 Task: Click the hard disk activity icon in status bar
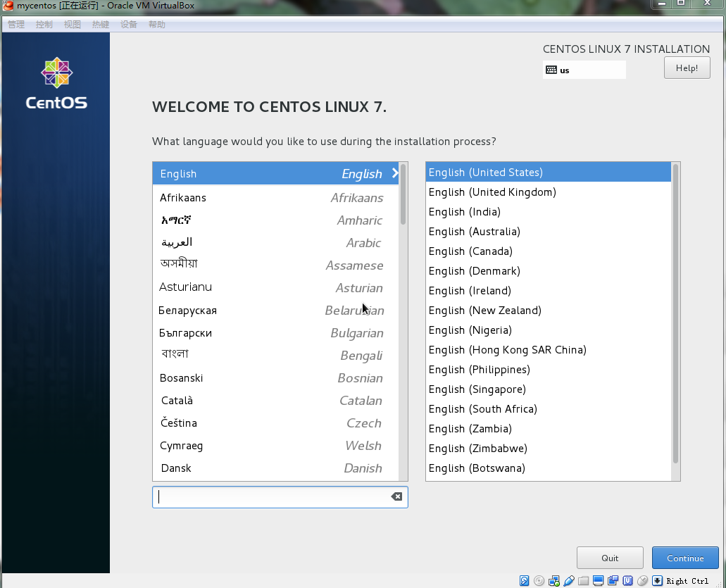pyautogui.click(x=524, y=580)
